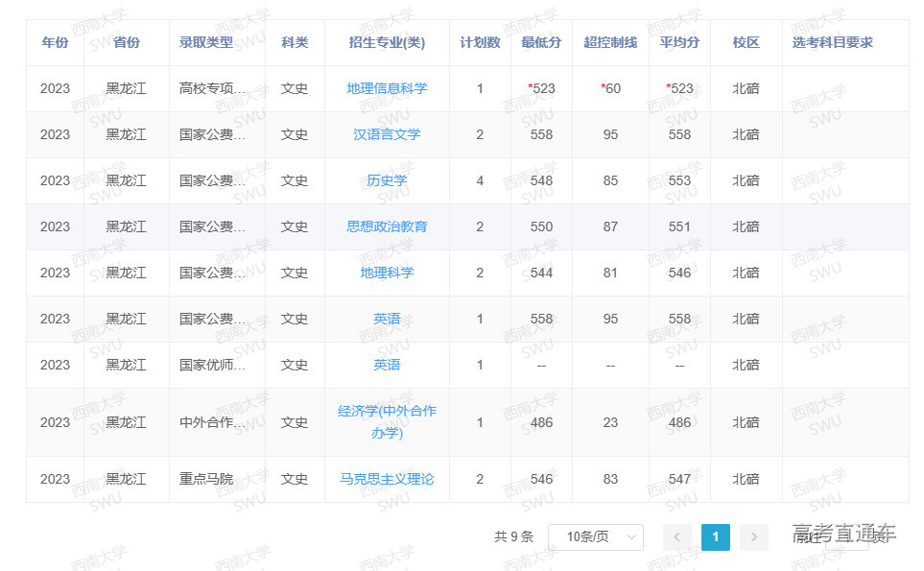Open the 思想政治教育 major link
Screen dimensions: 924x571
tap(387, 226)
